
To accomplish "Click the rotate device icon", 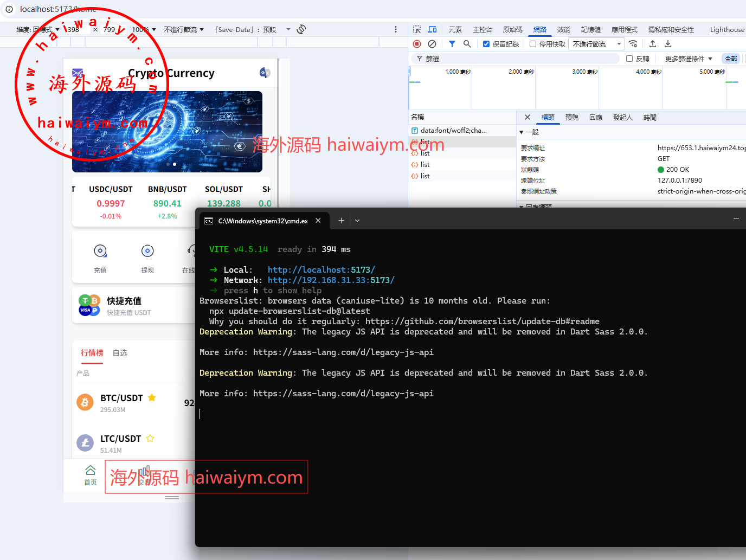I will click(x=301, y=29).
